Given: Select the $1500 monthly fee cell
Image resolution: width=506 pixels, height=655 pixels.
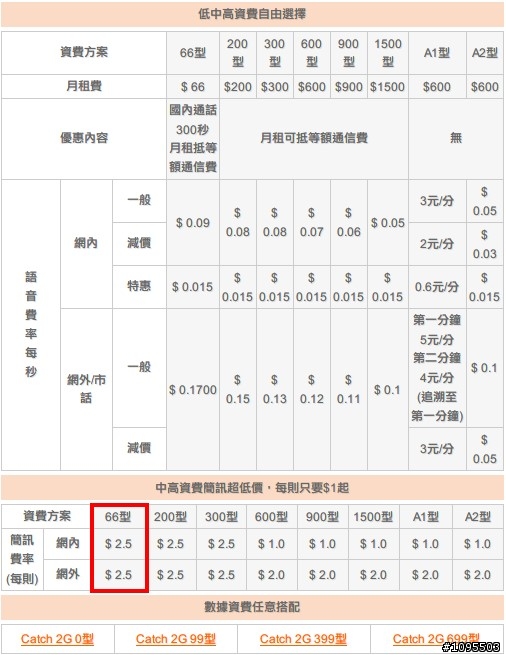Looking at the screenshot, I should [x=387, y=86].
